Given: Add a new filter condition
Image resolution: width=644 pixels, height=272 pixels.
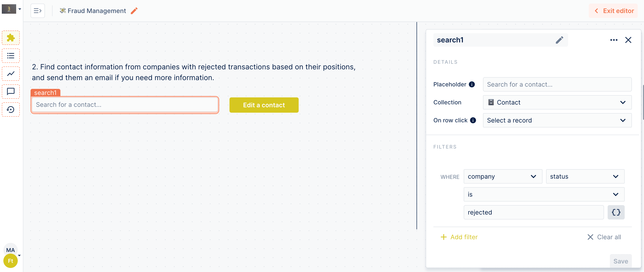Looking at the screenshot, I should point(459,237).
